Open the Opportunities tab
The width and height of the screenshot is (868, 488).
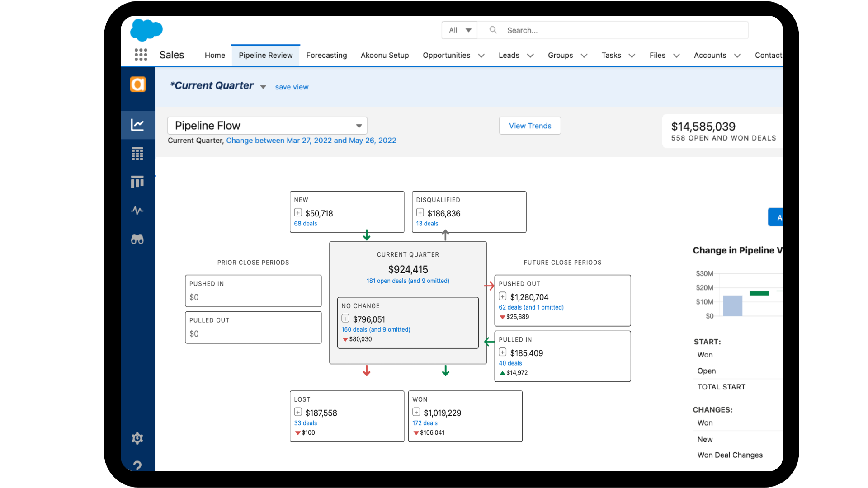[x=446, y=55]
